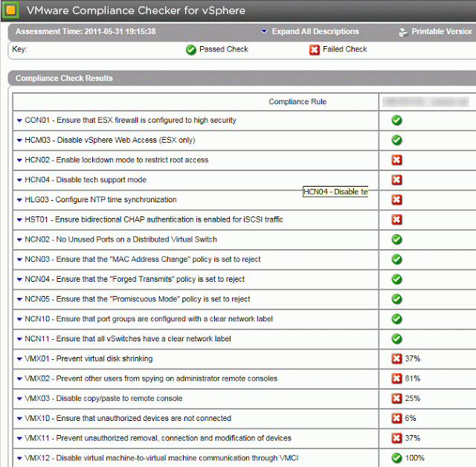Click Expand All Descriptions link
This screenshot has height=467, width=476.
tap(315, 31)
